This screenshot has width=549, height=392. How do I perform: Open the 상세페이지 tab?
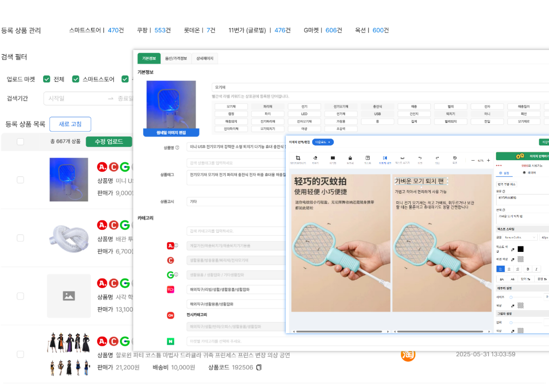(x=205, y=58)
